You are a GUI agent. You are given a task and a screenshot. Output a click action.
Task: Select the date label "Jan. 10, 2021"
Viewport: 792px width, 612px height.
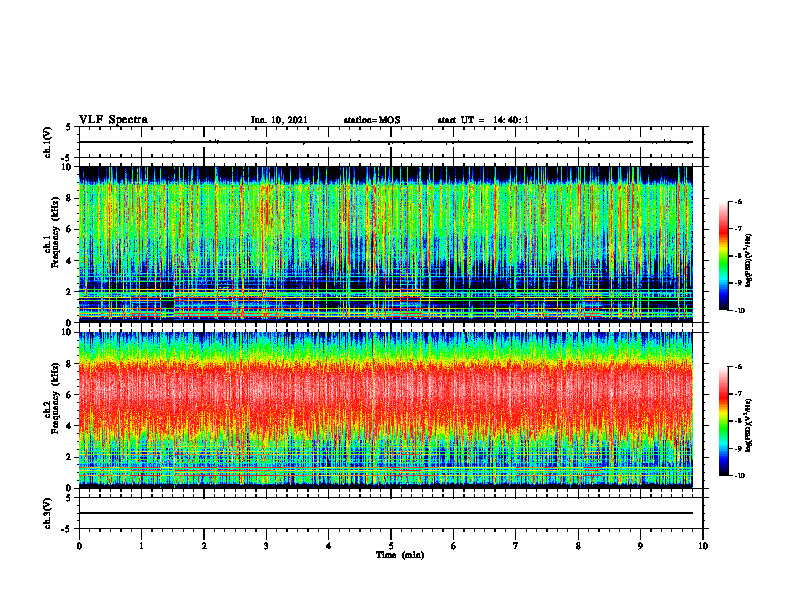(279, 120)
